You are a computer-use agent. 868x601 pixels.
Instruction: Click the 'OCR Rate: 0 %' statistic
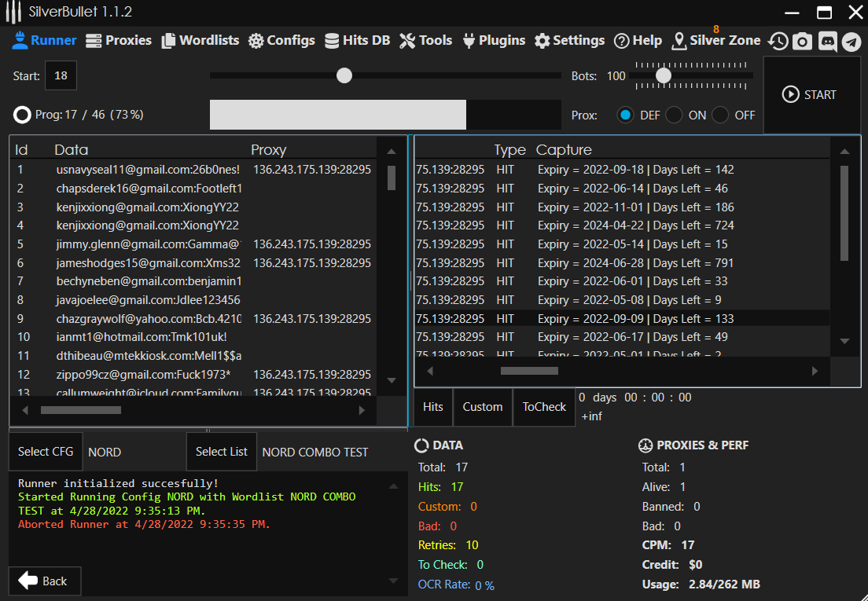(x=456, y=585)
